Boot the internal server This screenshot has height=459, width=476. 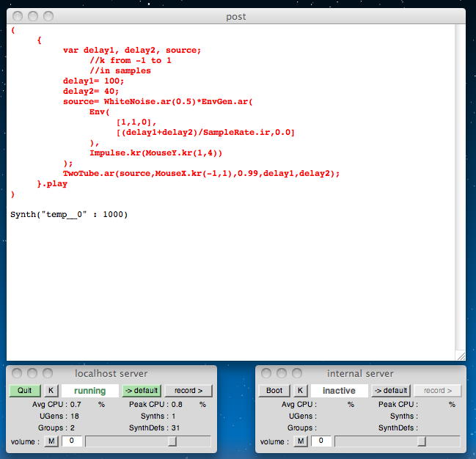click(274, 391)
